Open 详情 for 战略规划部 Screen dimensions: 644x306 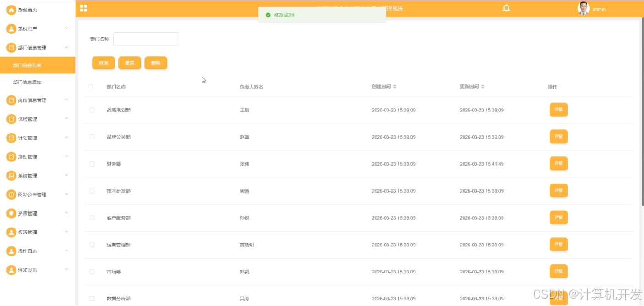coord(558,110)
